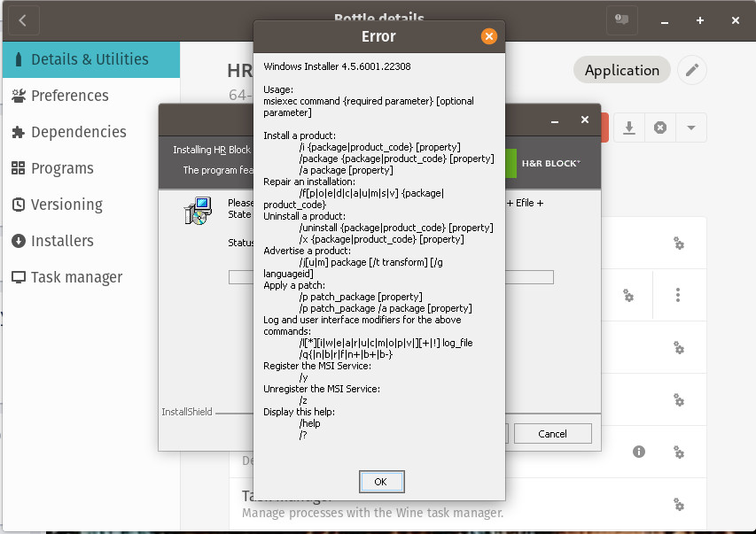756x534 pixels.
Task: Click the 'InstallShield' label in the installer
Action: point(187,412)
